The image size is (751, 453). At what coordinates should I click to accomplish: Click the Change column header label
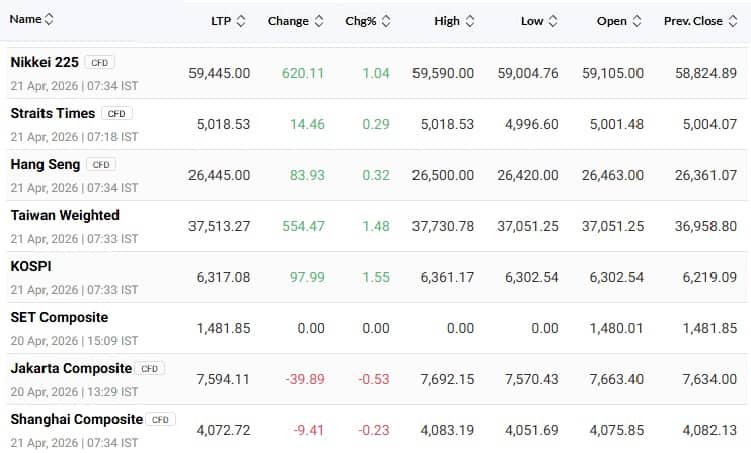tap(288, 21)
